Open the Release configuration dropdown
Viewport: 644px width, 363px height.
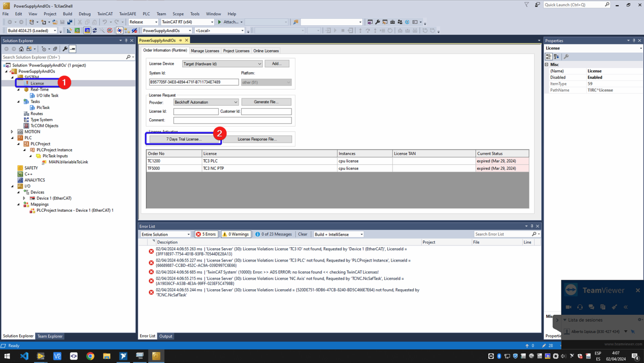click(143, 22)
